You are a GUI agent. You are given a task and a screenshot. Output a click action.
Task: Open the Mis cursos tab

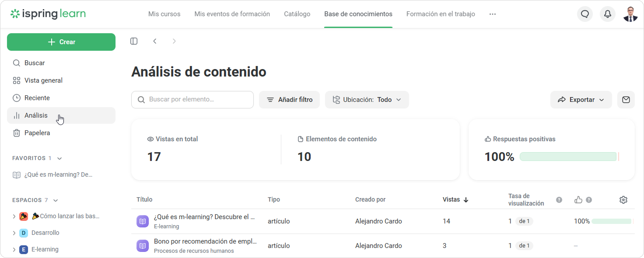[164, 14]
